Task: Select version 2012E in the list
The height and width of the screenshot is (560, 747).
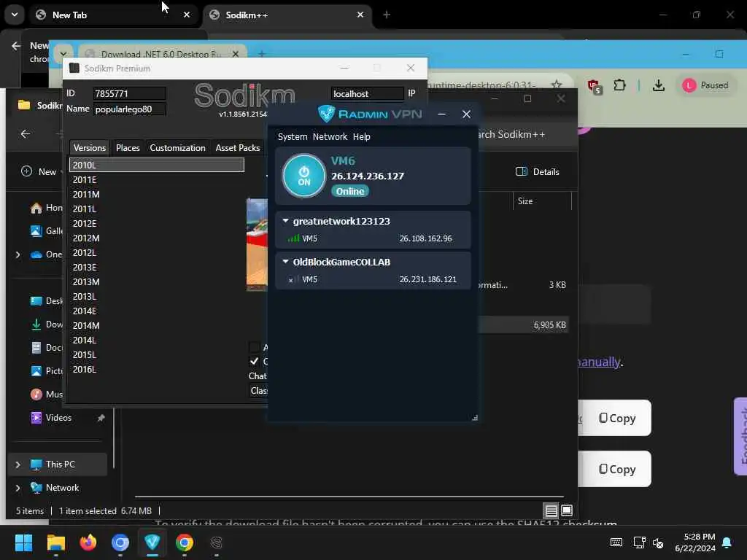Action: pyautogui.click(x=157, y=223)
